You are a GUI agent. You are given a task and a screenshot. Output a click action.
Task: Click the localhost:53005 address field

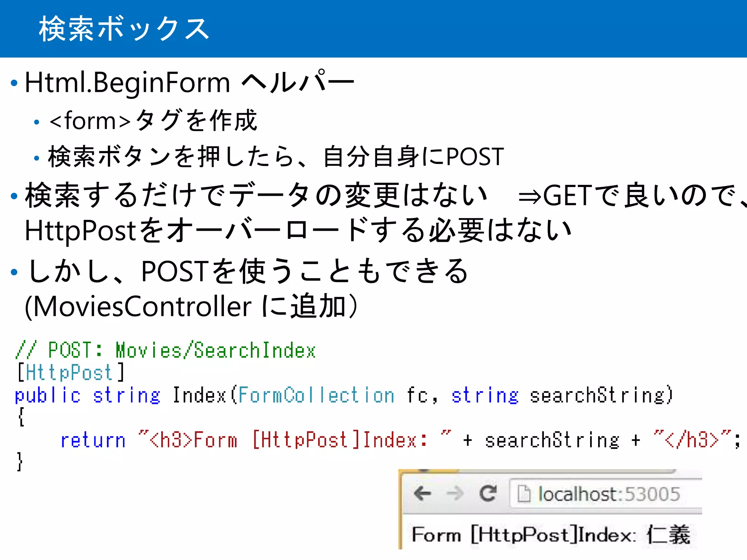[x=605, y=494]
